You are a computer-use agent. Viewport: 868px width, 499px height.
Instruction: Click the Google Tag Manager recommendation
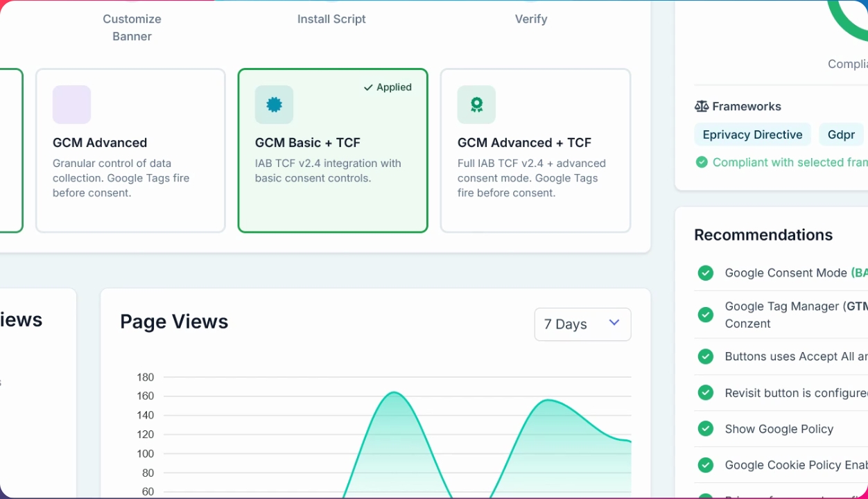[781, 315]
